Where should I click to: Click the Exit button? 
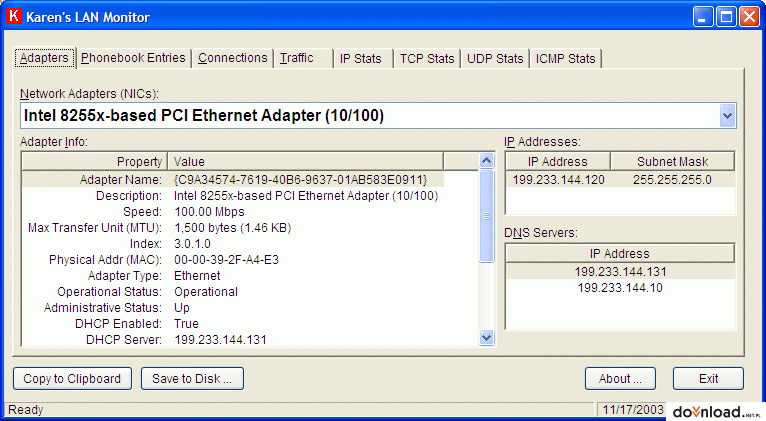708,379
